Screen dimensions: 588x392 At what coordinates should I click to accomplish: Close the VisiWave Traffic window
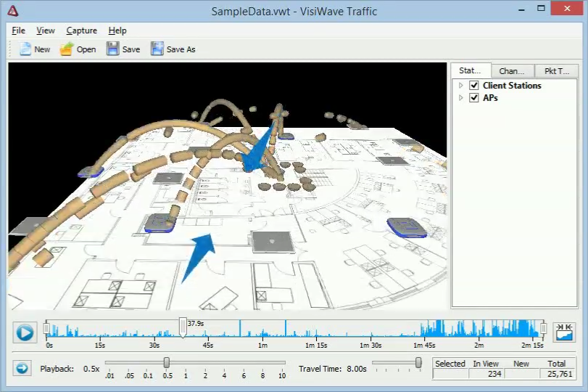567,9
